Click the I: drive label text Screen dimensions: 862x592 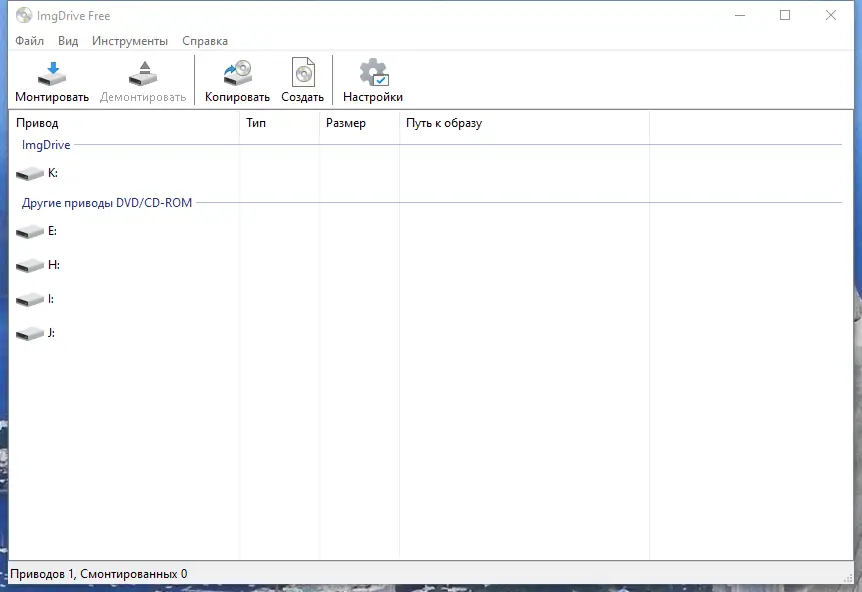(x=51, y=299)
